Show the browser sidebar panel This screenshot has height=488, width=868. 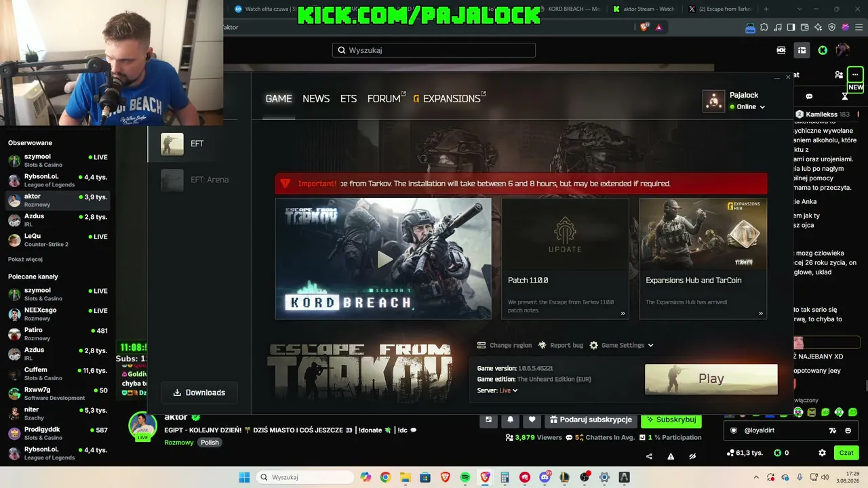pos(791,27)
